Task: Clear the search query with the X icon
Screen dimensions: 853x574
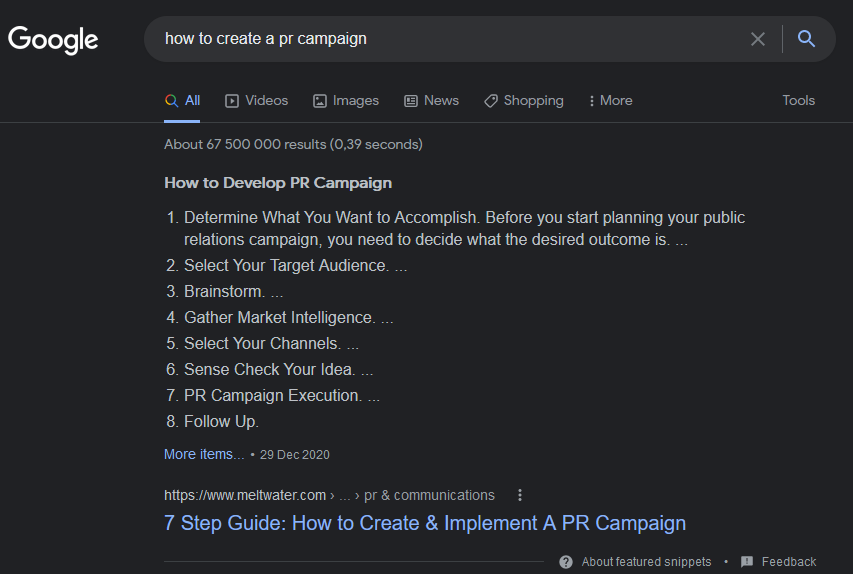Action: (x=758, y=39)
